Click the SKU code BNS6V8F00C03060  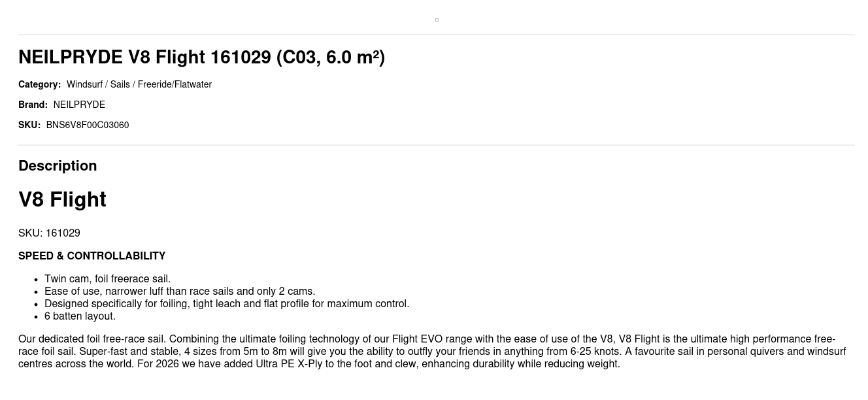(x=88, y=125)
